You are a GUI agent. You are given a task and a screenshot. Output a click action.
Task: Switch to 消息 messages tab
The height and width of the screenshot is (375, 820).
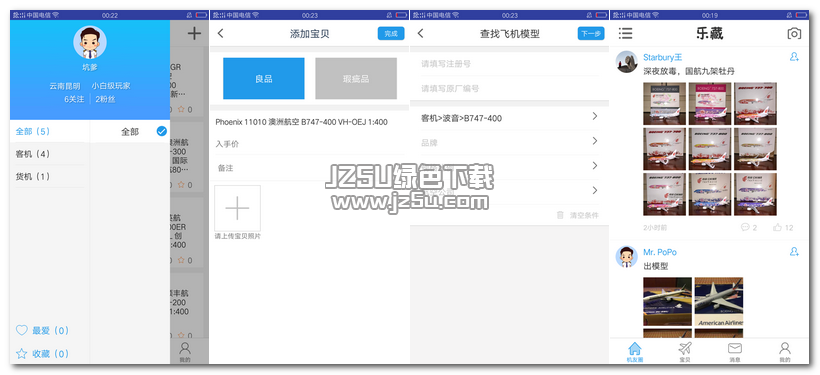(x=735, y=352)
